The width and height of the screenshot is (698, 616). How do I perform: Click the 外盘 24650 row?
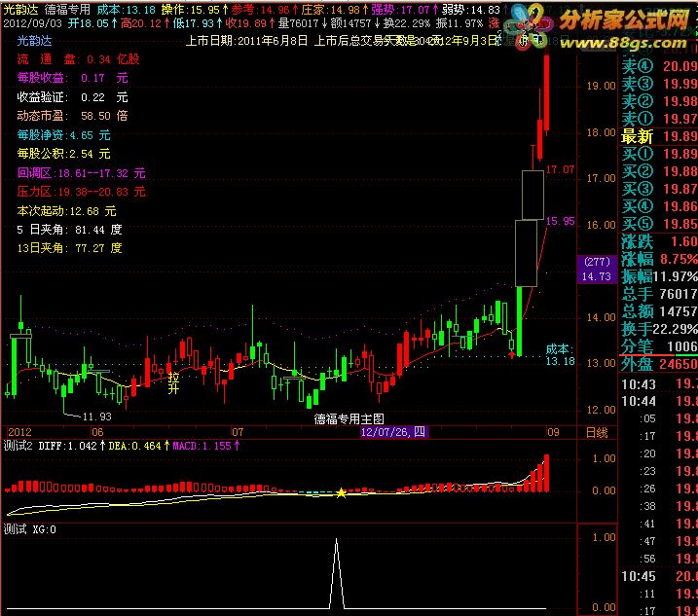click(x=659, y=364)
